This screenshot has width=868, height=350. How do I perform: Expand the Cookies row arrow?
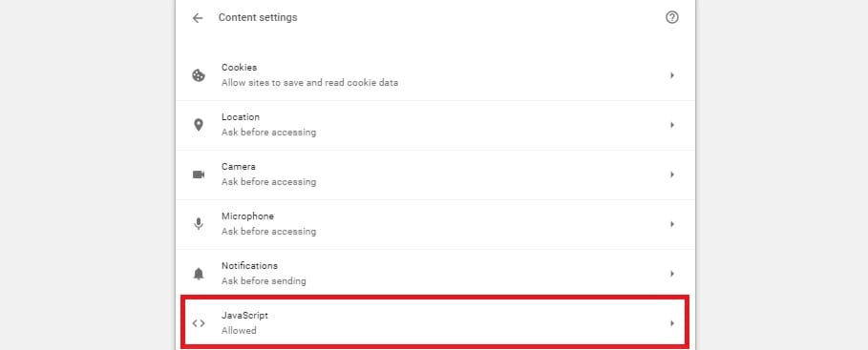pos(672,75)
